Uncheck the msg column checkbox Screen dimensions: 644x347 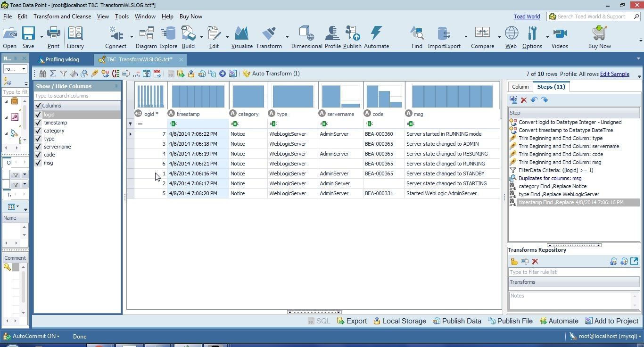click(38, 163)
